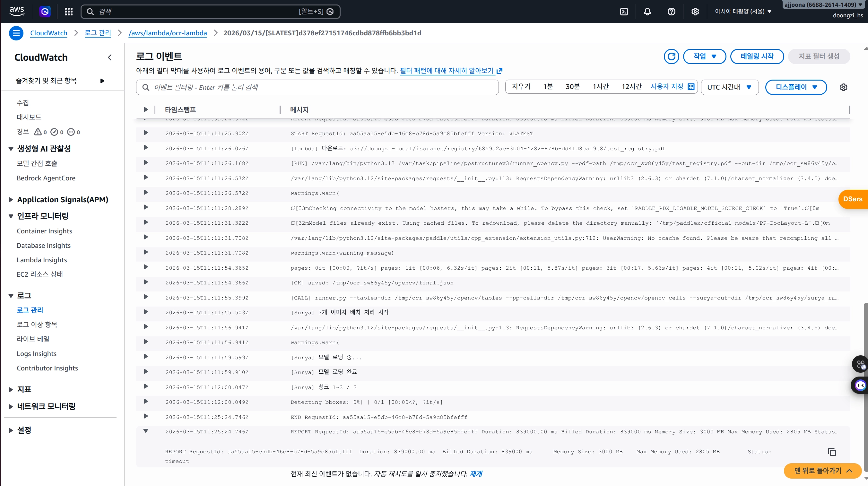Screen dimensions: 868x486
Task: Open the 작업 actions dropdown
Action: coord(704,56)
